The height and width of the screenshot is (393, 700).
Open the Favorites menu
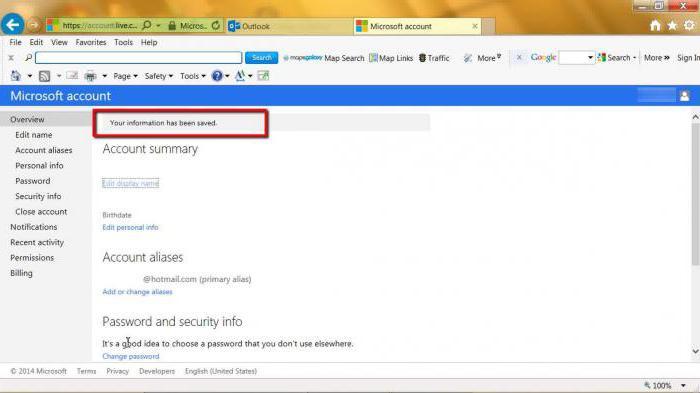coord(91,42)
